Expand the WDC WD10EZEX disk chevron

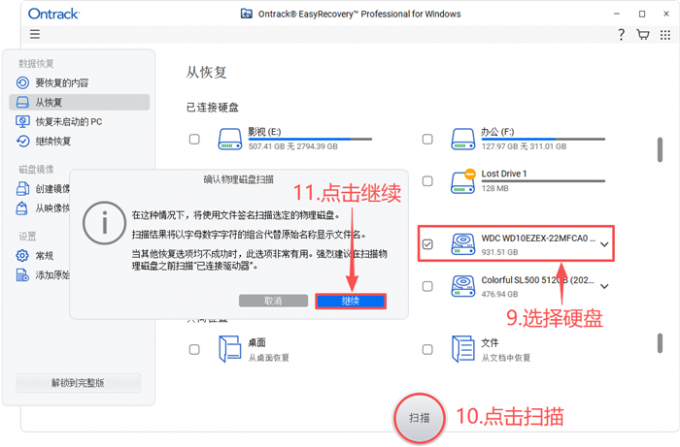604,245
